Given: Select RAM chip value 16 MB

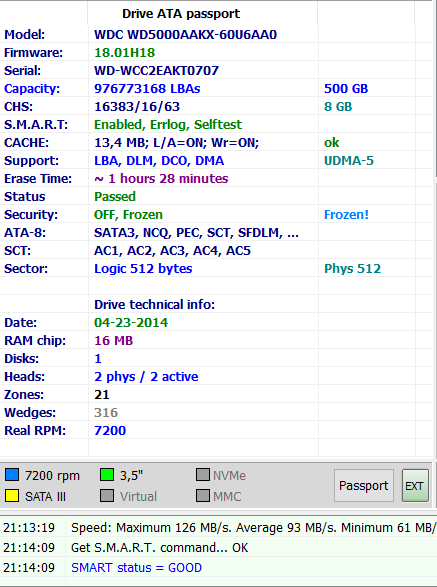Looking at the screenshot, I should (x=113, y=340).
